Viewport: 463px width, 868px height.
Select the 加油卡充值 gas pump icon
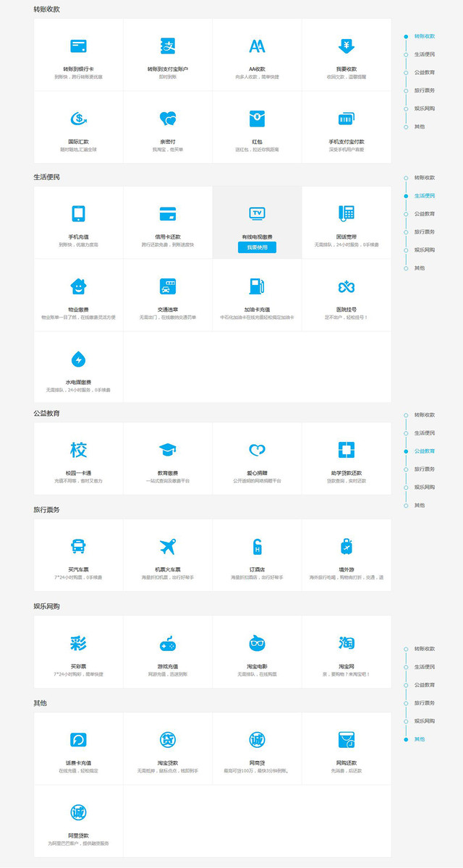pyautogui.click(x=257, y=286)
